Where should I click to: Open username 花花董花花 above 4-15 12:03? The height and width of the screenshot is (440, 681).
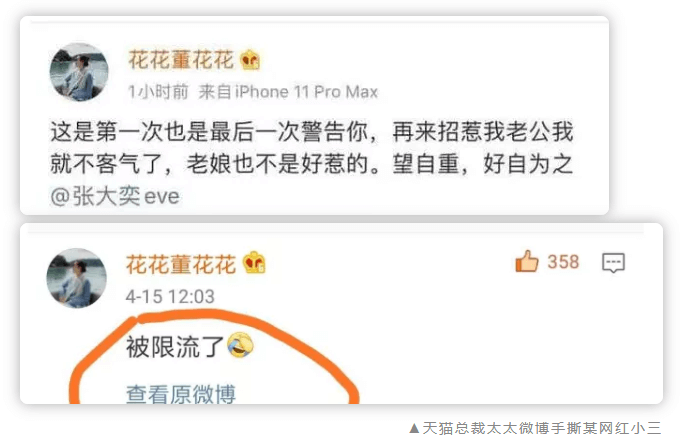tap(181, 264)
